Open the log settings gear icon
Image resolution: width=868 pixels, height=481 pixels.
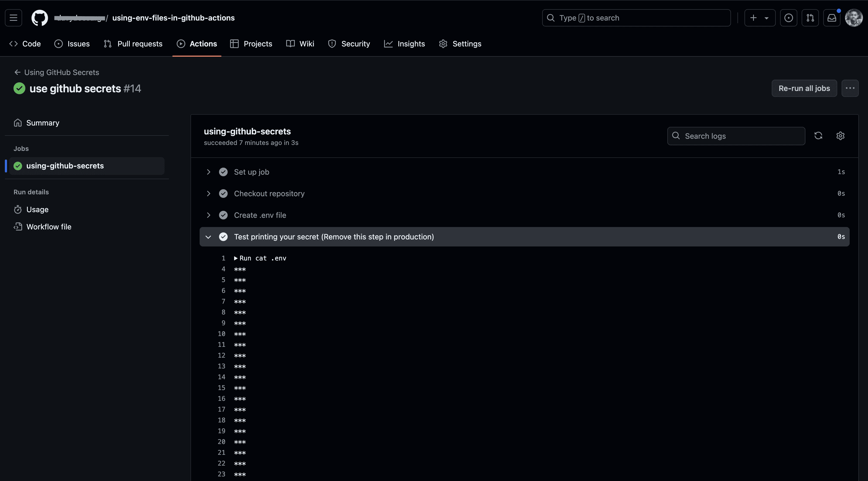click(840, 136)
